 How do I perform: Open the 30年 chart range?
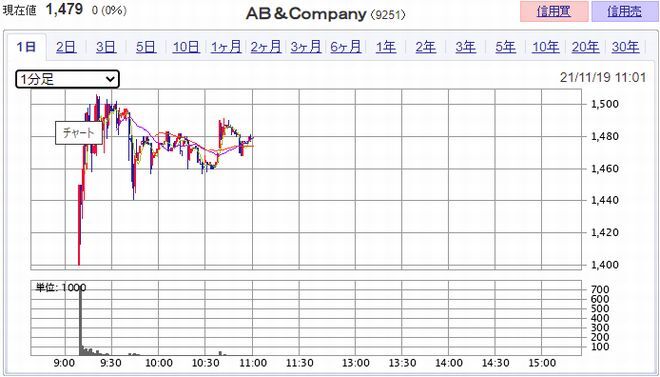click(x=625, y=47)
